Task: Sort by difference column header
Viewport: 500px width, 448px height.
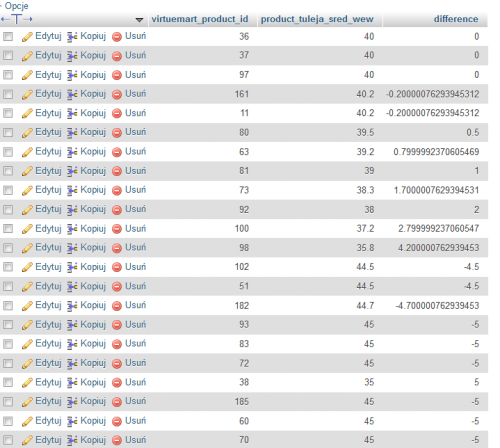Action: point(456,19)
